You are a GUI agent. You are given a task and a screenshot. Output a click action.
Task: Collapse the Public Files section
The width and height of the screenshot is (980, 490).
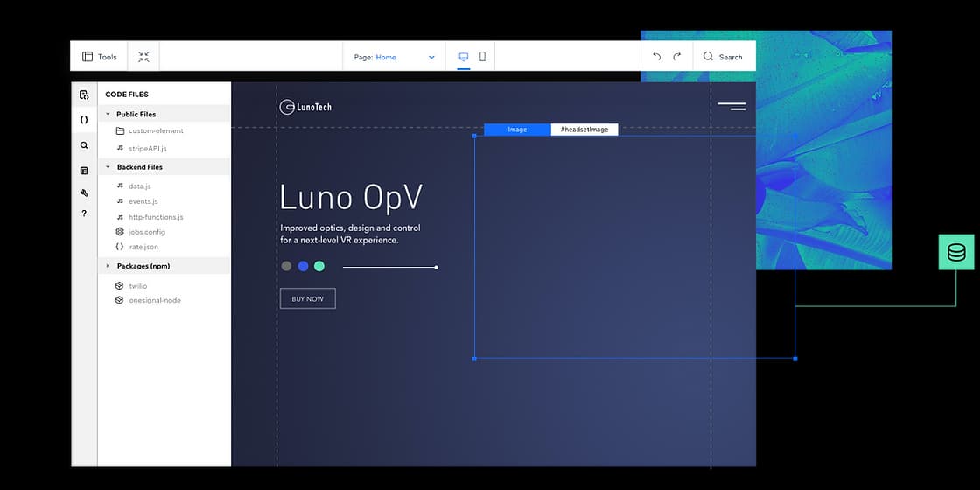(x=108, y=114)
